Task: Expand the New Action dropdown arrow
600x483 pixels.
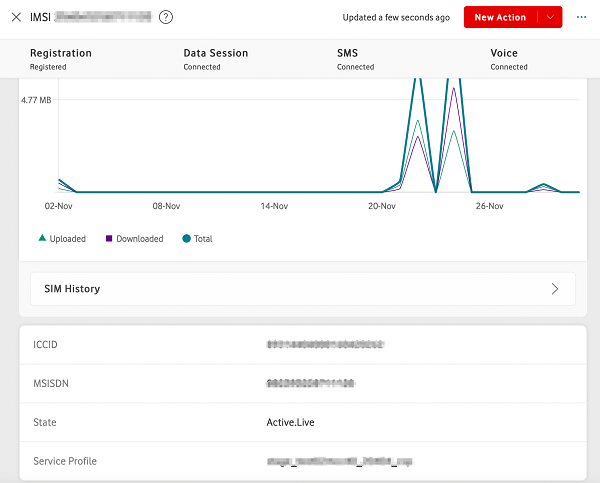Action: 549,17
